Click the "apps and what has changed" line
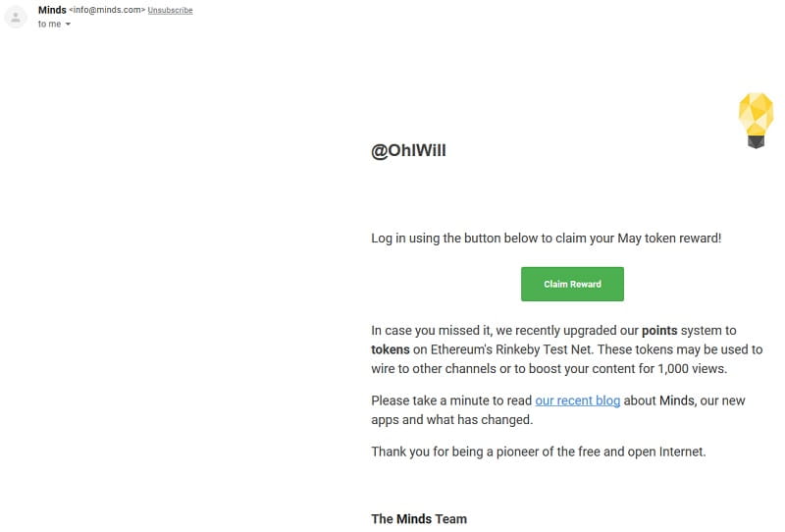Screen dimensions: 785x532 coord(451,420)
